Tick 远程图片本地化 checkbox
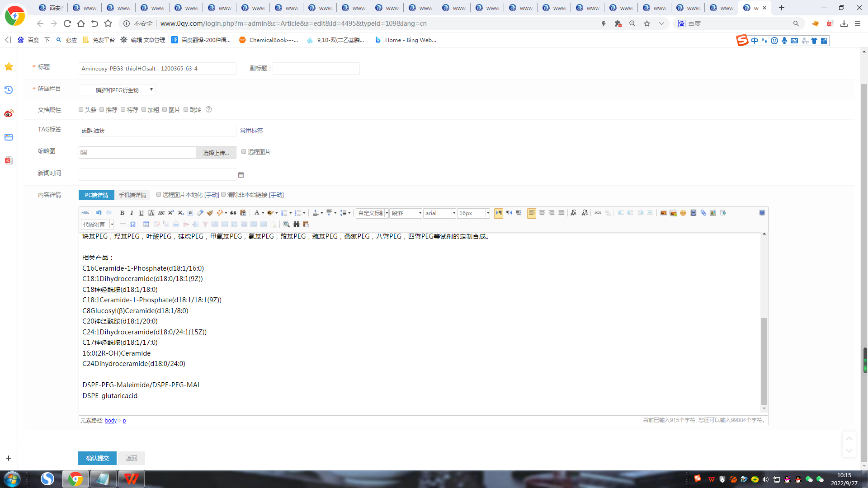The height and width of the screenshot is (488, 868). [x=159, y=195]
